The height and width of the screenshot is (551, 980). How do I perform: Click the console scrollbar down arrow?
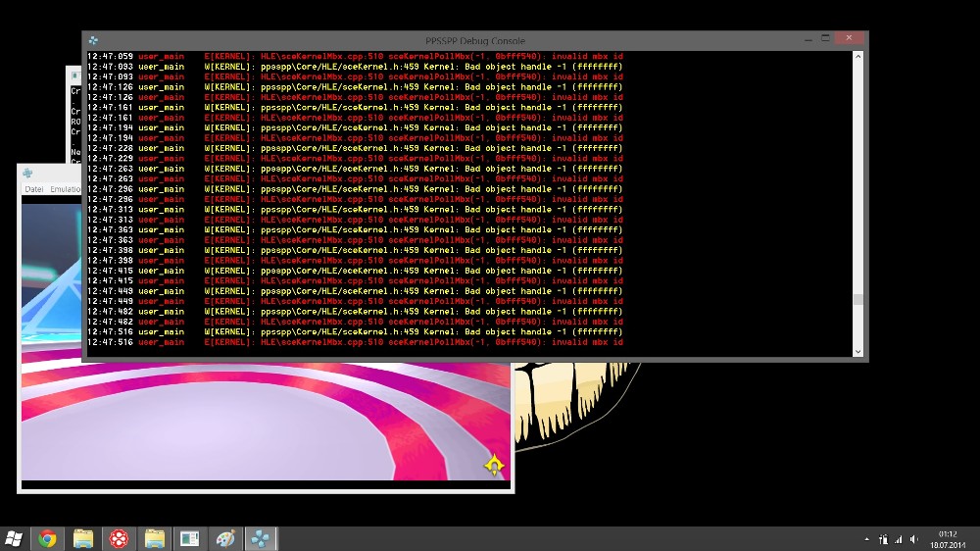tap(858, 351)
